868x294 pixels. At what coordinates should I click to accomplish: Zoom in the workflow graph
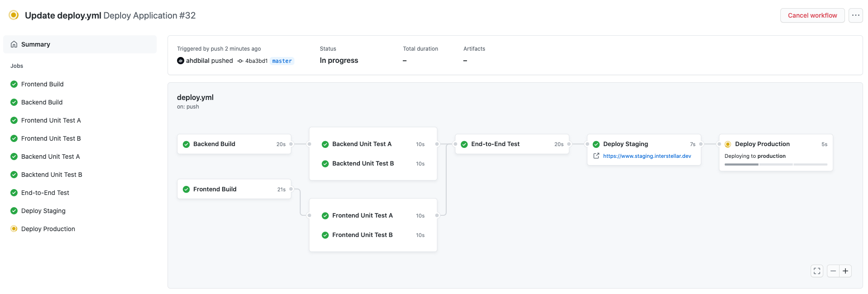click(x=845, y=271)
